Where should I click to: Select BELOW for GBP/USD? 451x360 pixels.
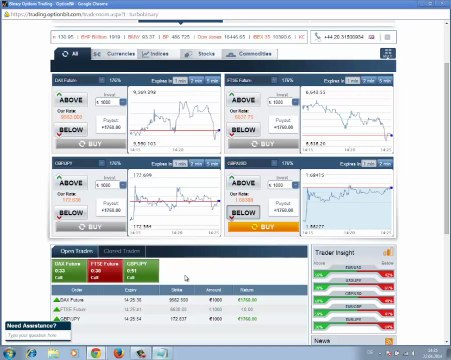[x=243, y=213]
